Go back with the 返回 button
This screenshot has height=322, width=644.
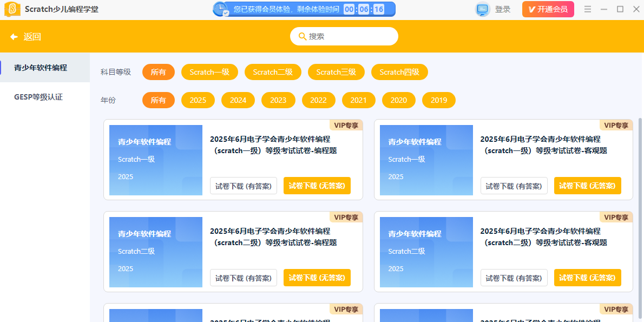pos(25,37)
